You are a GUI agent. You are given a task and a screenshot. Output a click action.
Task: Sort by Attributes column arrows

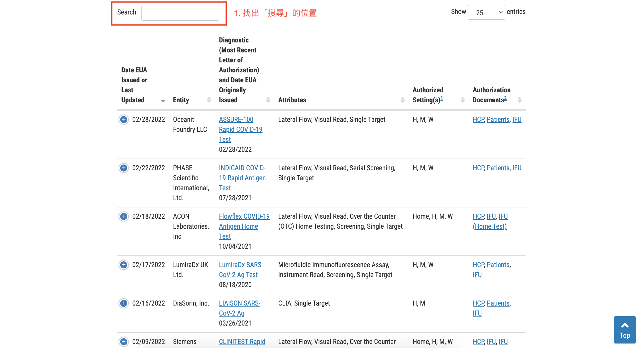pos(402,100)
